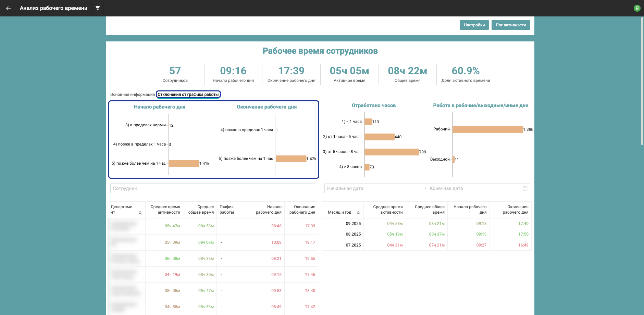Switch to Основная информация tab
This screenshot has height=315, width=644.
(x=132, y=94)
